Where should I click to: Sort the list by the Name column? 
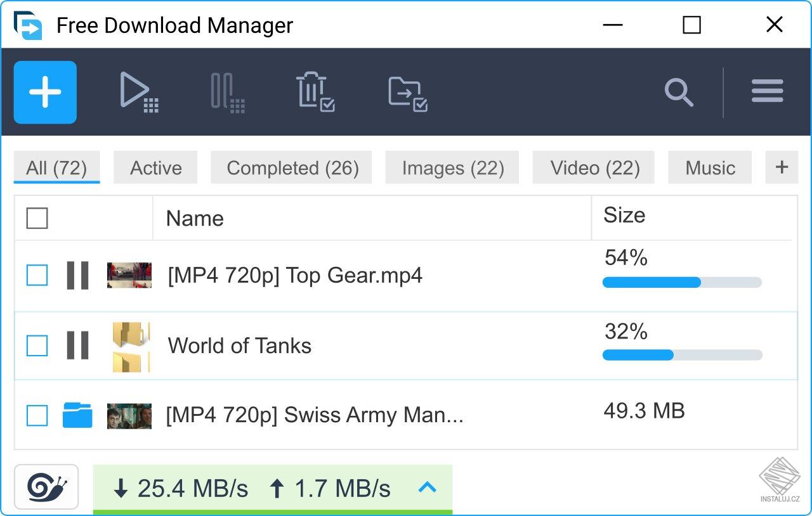click(x=195, y=218)
